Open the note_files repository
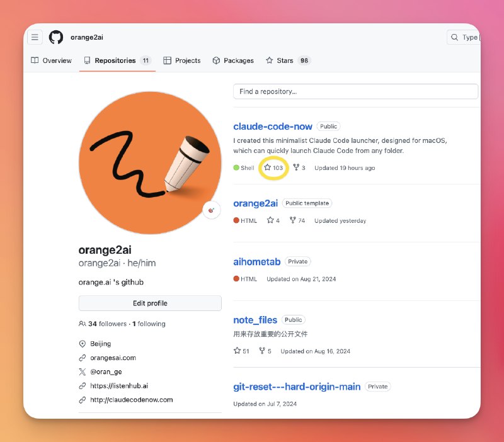The image size is (504, 442). [255, 320]
